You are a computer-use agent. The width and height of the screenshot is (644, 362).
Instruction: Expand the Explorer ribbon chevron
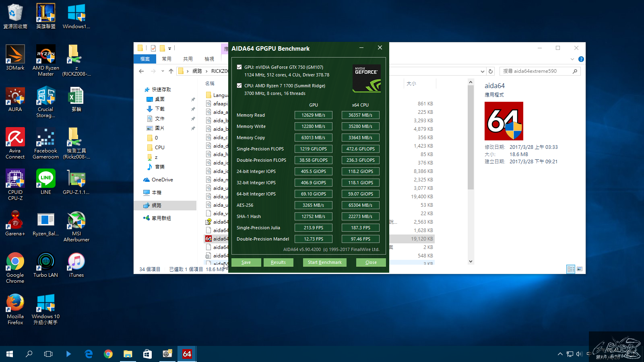[572, 59]
